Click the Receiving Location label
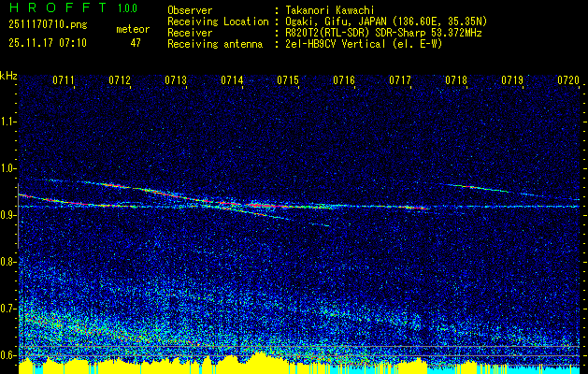This screenshot has width=588, height=374. [218, 22]
